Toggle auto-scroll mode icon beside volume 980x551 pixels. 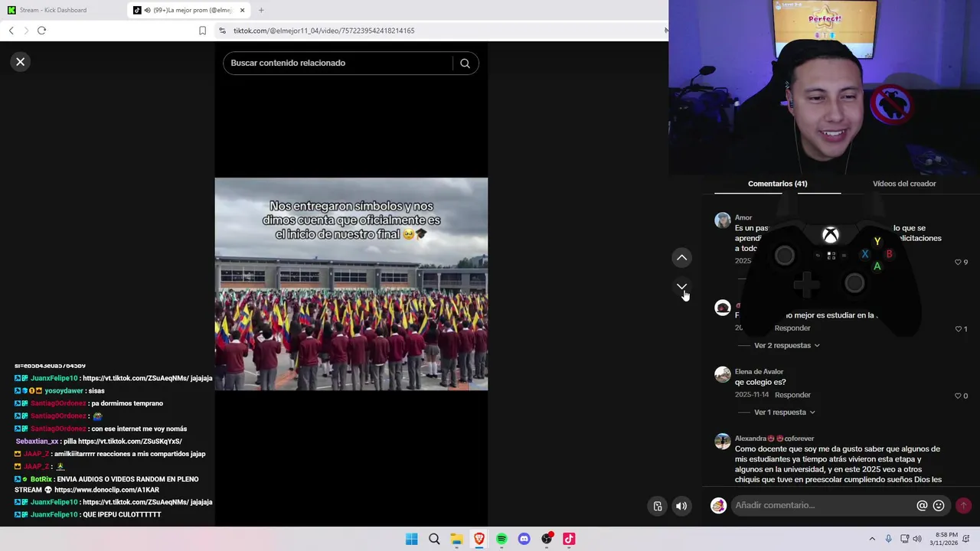(x=658, y=506)
